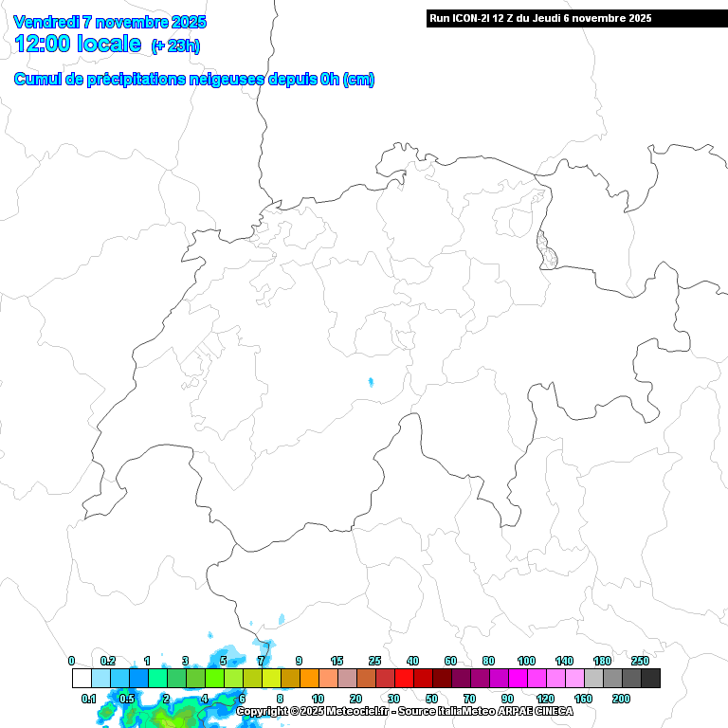This screenshot has width=728, height=728.
Task: Click the Cumul de précipitations neigeuses title
Action: click(x=194, y=80)
